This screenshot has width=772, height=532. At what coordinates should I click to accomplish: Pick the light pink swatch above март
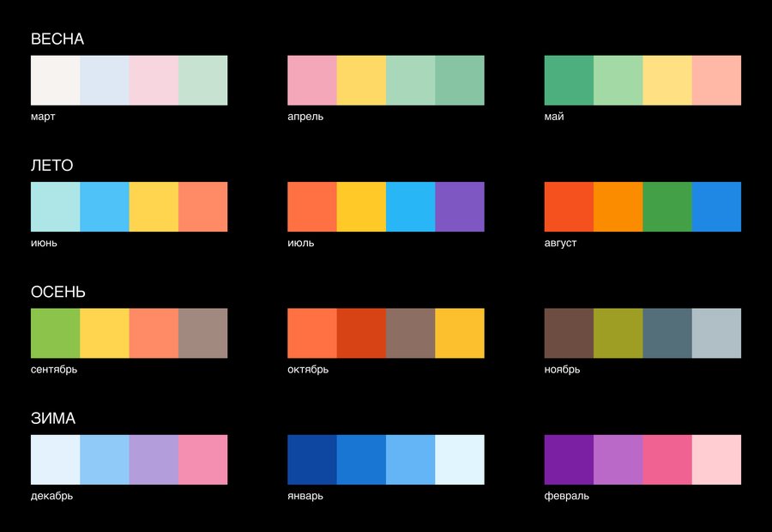[154, 81]
